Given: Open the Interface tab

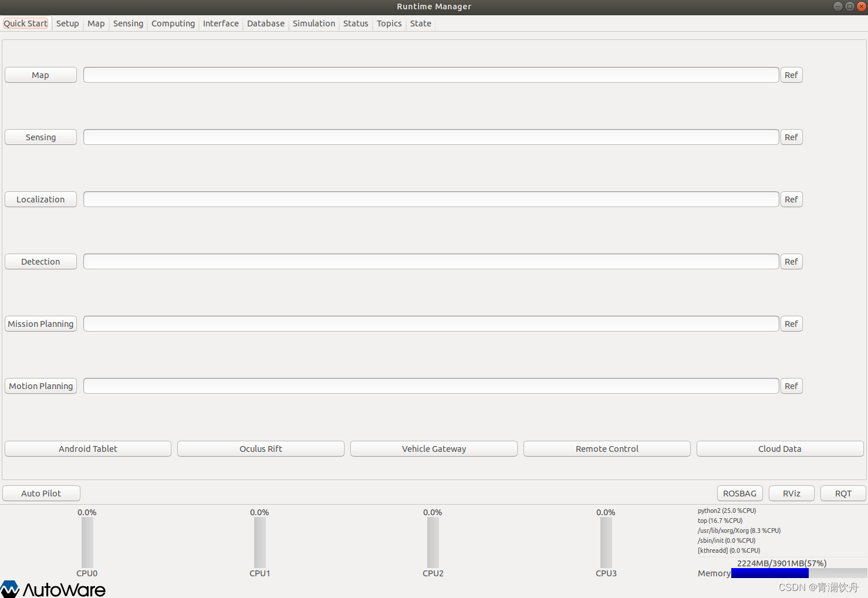Looking at the screenshot, I should click(221, 23).
